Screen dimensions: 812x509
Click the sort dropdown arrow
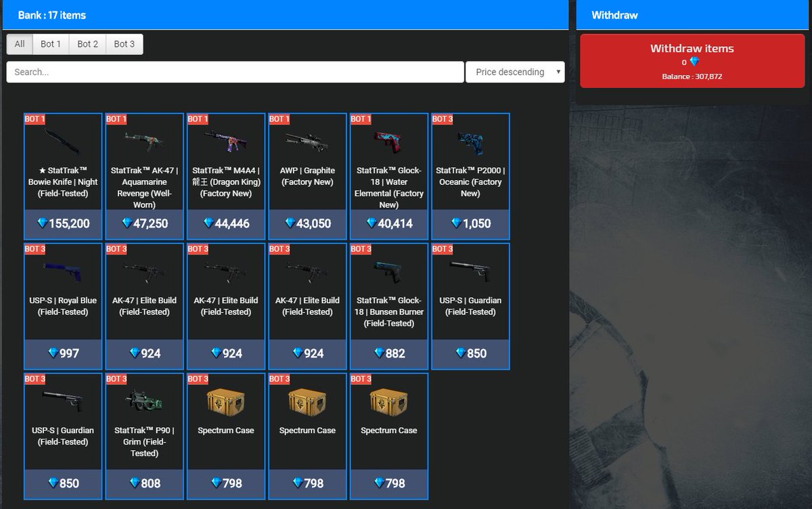click(x=560, y=72)
